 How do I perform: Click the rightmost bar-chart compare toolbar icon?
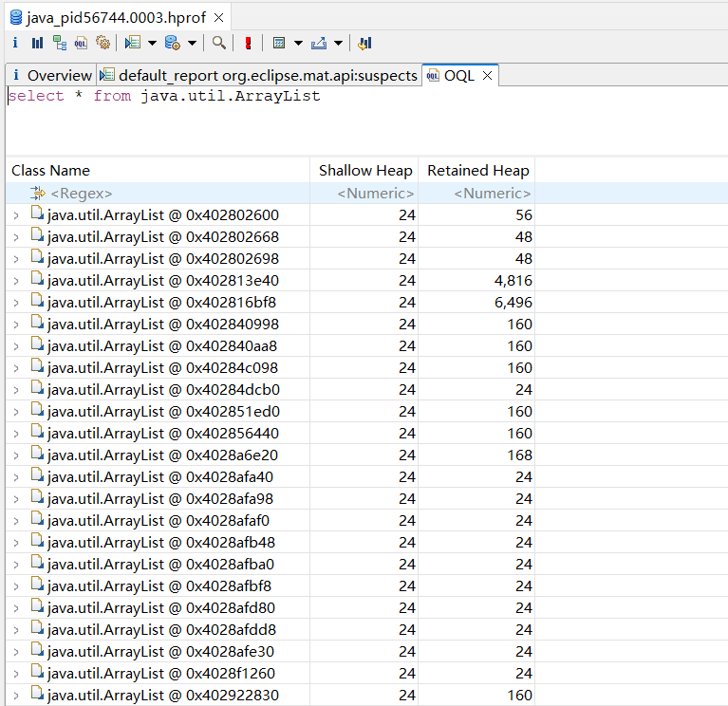click(365, 43)
